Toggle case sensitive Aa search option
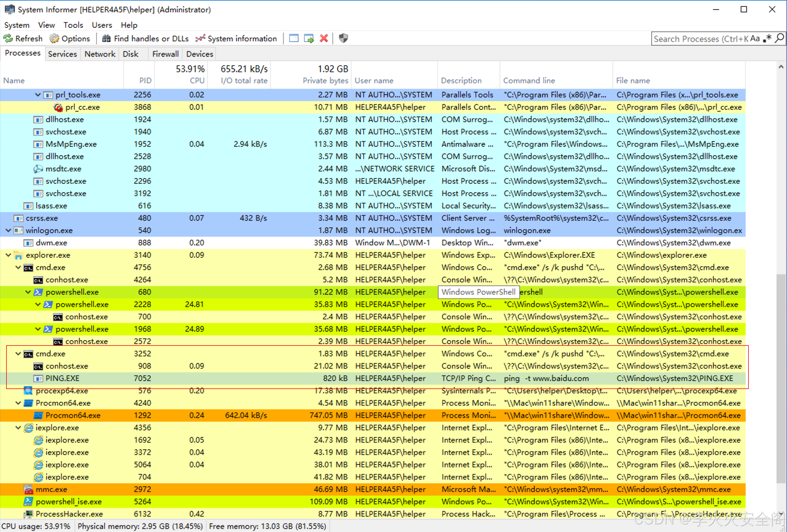The image size is (787, 532). [x=755, y=39]
